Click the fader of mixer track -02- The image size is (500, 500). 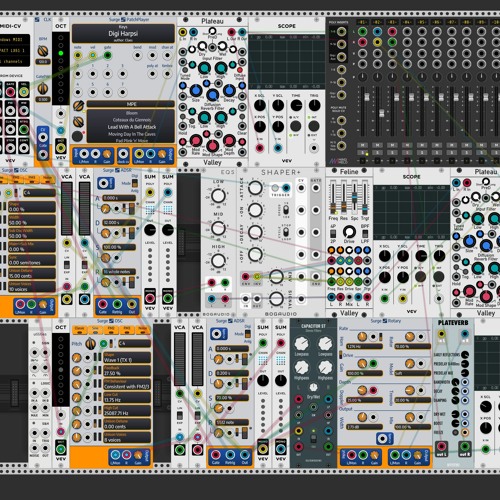pos(381,113)
